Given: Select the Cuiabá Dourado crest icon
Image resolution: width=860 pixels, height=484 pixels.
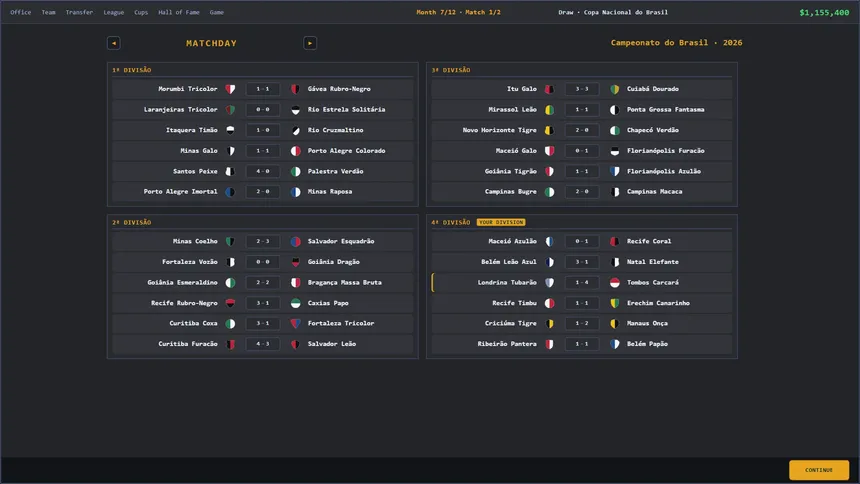Looking at the screenshot, I should pos(614,89).
